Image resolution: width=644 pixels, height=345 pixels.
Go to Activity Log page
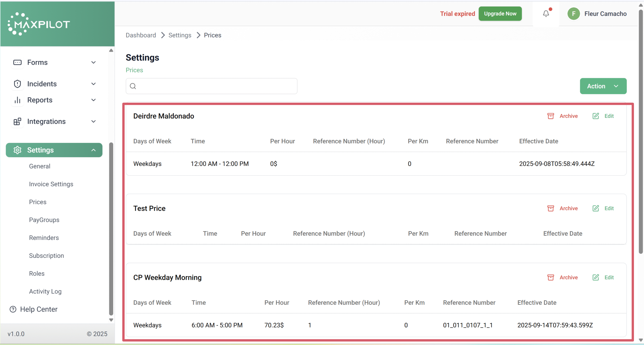pyautogui.click(x=45, y=291)
